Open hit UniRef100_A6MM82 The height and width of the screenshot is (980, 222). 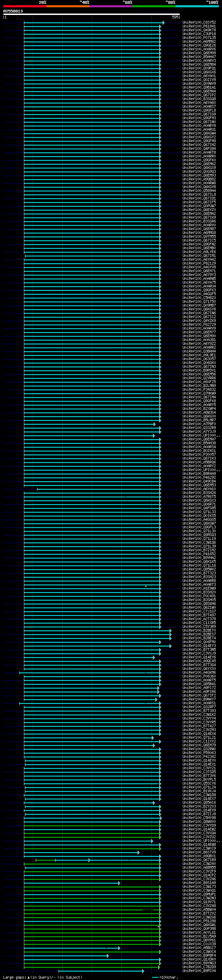199,41
